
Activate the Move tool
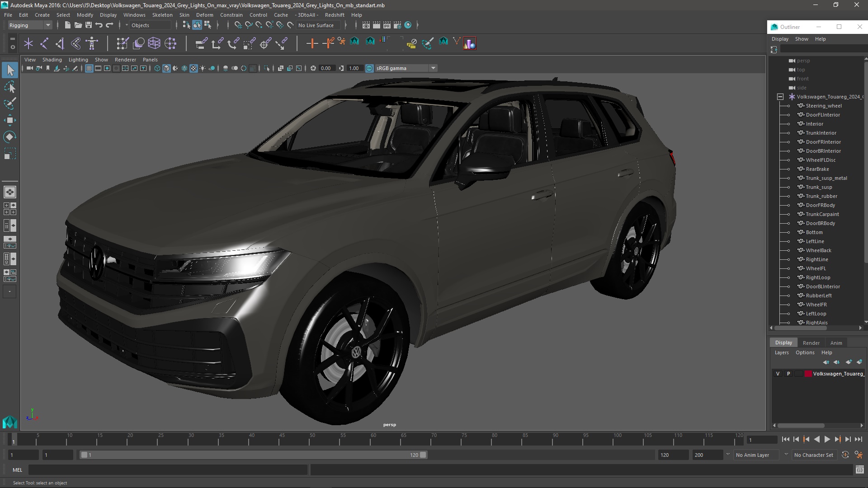(x=10, y=120)
